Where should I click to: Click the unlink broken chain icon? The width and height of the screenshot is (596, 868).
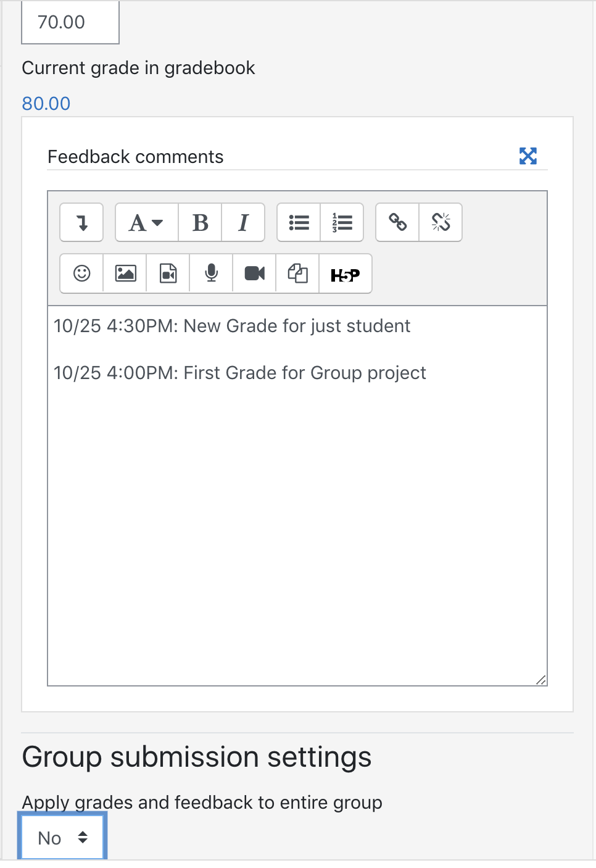pyautogui.click(x=441, y=222)
